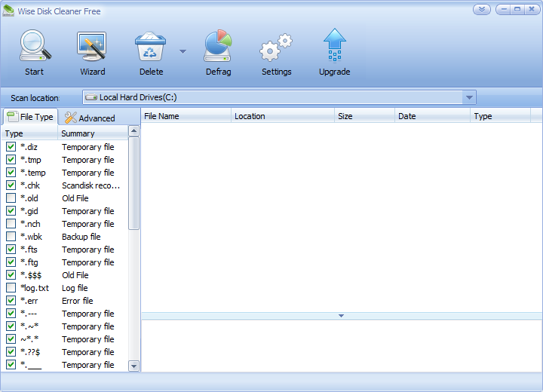Viewport: 543px width, 392px height.
Task: Uncheck the *.gid file type
Action: coord(11,210)
